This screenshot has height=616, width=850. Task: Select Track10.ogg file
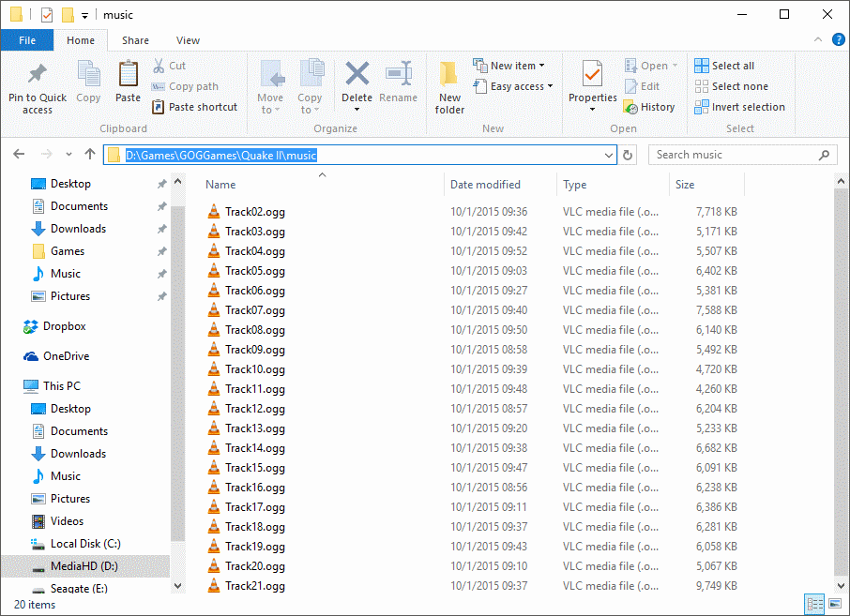click(x=247, y=369)
